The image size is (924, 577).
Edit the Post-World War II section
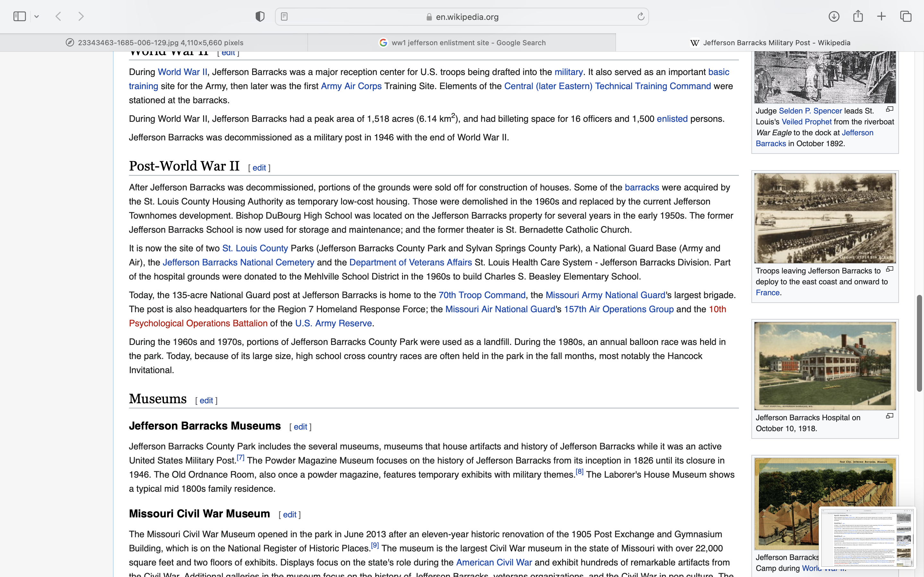[259, 168]
